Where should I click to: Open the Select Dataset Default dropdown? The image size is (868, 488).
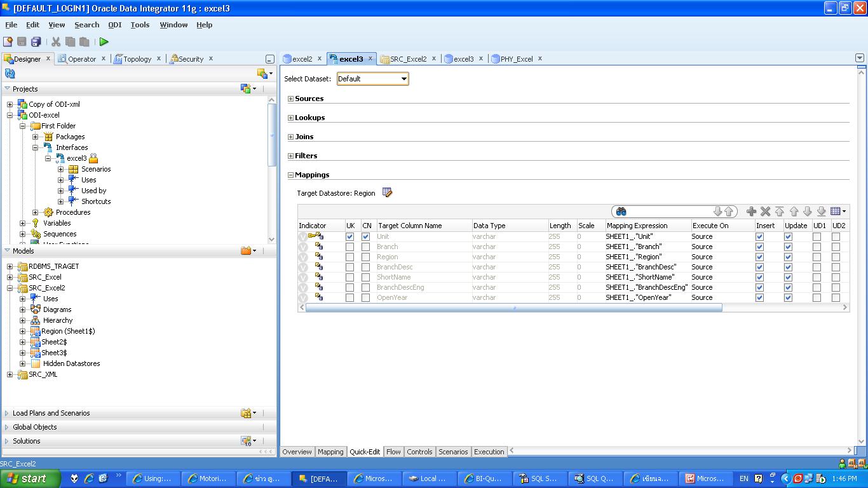[372, 79]
